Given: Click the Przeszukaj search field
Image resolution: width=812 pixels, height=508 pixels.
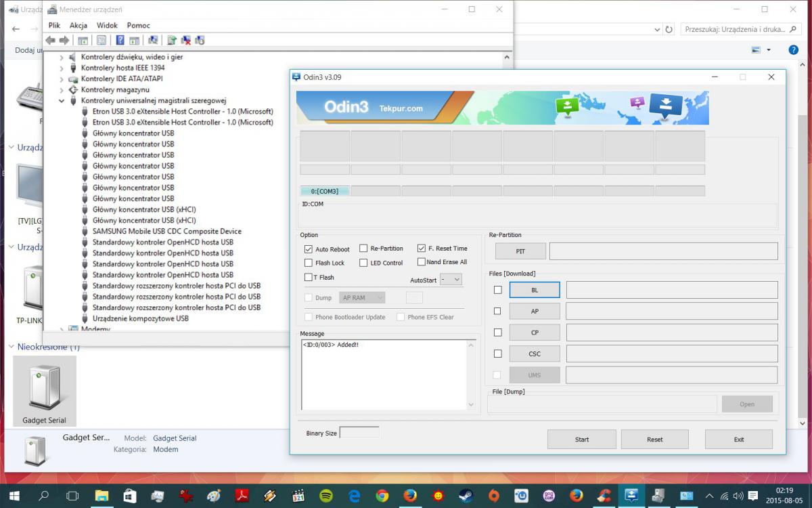Looking at the screenshot, I should click(x=740, y=30).
